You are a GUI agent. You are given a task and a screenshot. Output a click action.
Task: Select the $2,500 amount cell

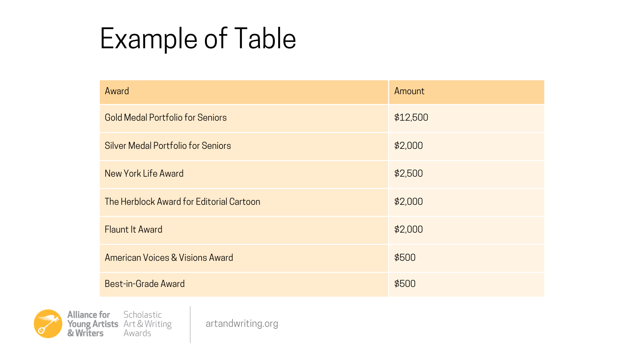coord(409,174)
